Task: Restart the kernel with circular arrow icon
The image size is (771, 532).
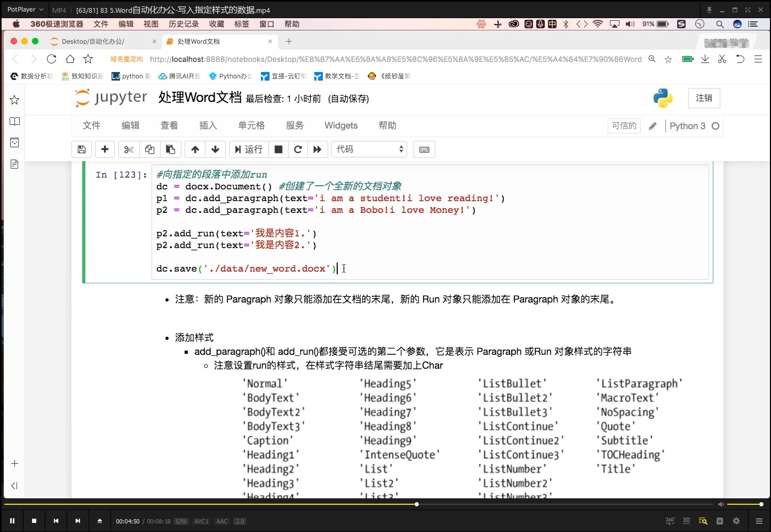Action: (298, 149)
